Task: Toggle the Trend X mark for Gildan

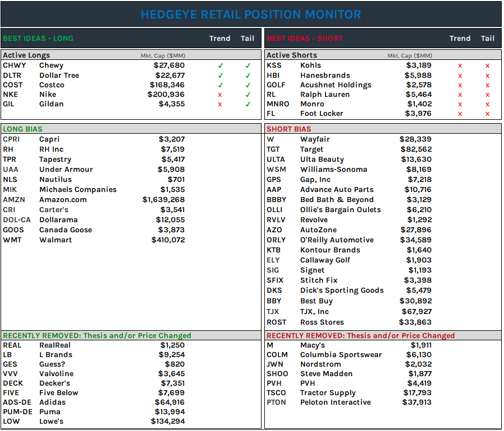Action: tap(220, 104)
